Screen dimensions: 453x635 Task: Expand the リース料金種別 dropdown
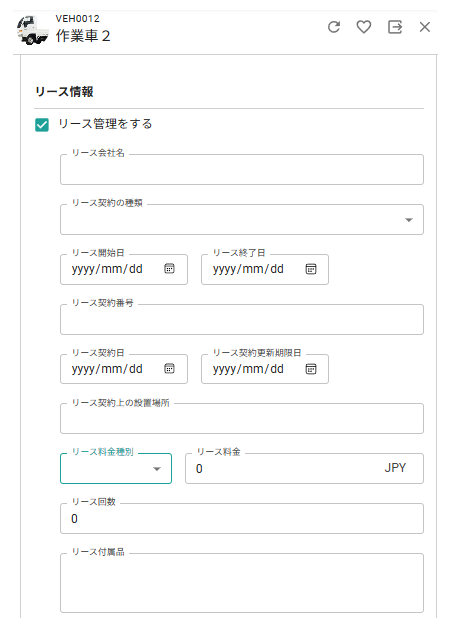point(116,469)
